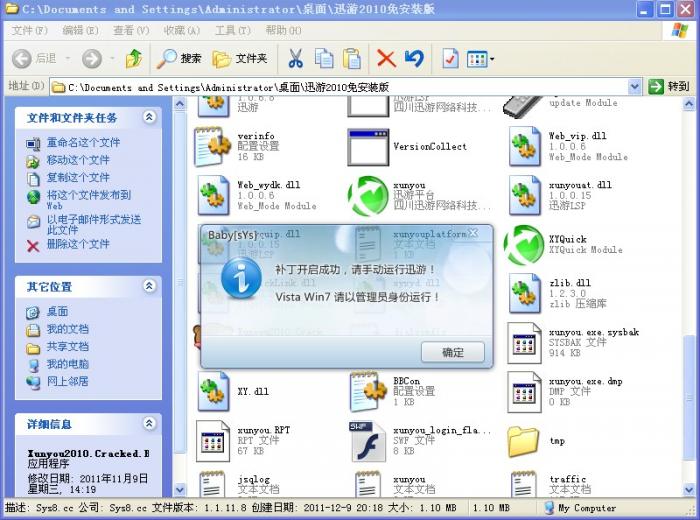Image resolution: width=700 pixels, height=520 pixels.
Task: Collapse the 其它位置 panel
Action: tap(149, 286)
